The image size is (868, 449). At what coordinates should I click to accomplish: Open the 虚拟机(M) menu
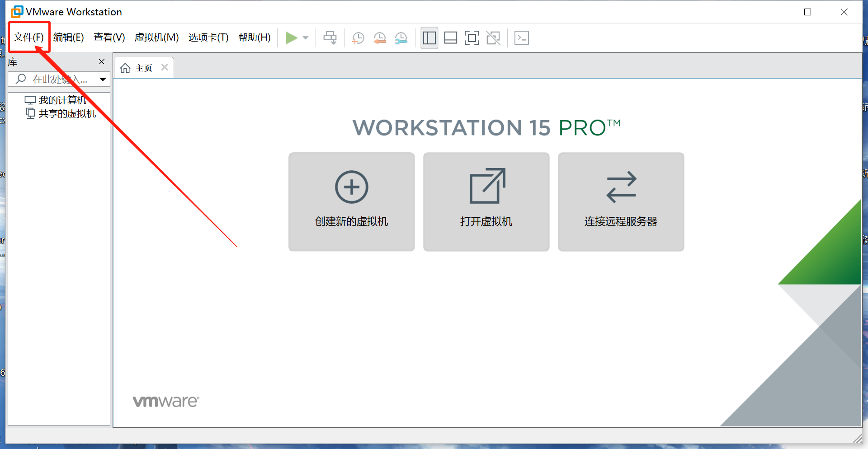[156, 37]
